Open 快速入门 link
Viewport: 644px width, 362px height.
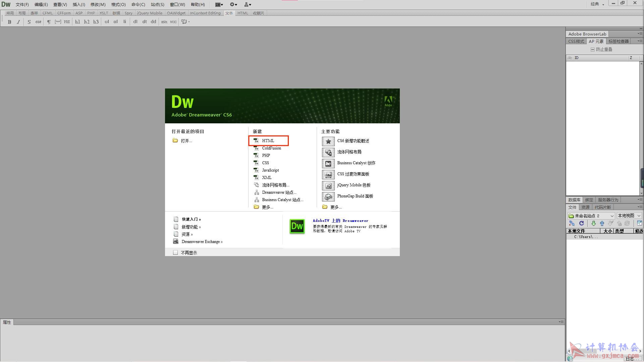191,219
